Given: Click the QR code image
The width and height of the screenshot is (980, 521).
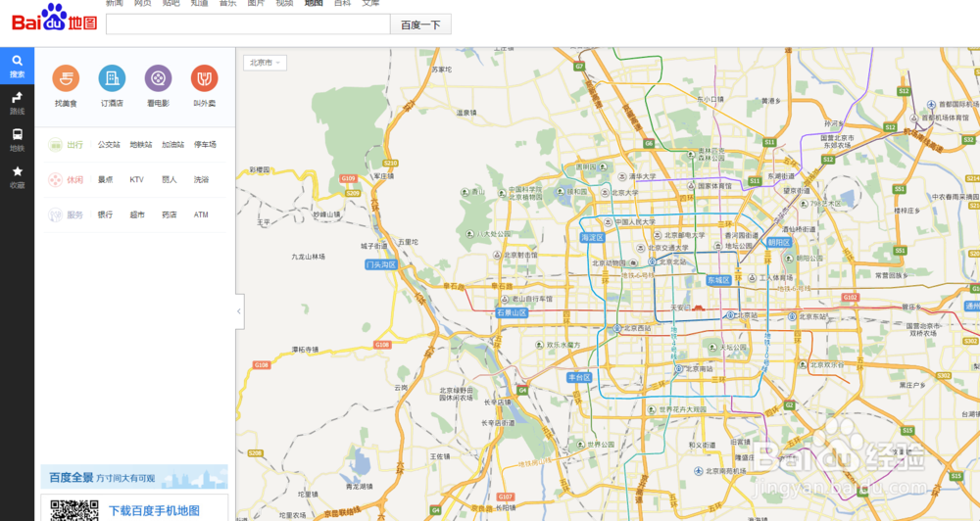Looking at the screenshot, I should [74, 510].
